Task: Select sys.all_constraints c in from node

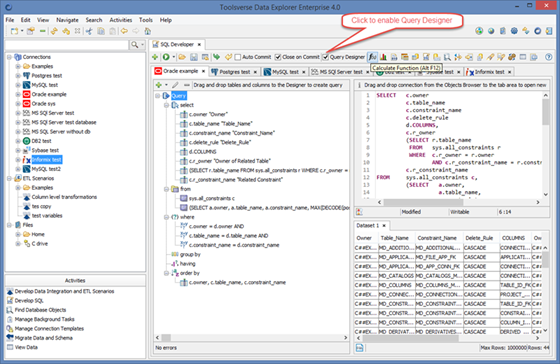Action: [212, 198]
